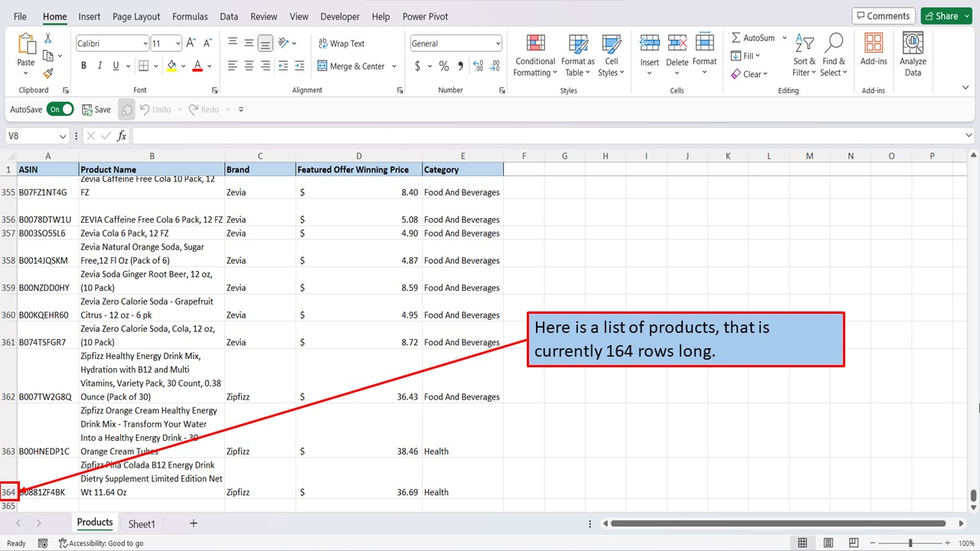Switch to the Sheet1 worksheet tab
Screen dimensions: 980x551
[x=142, y=523]
